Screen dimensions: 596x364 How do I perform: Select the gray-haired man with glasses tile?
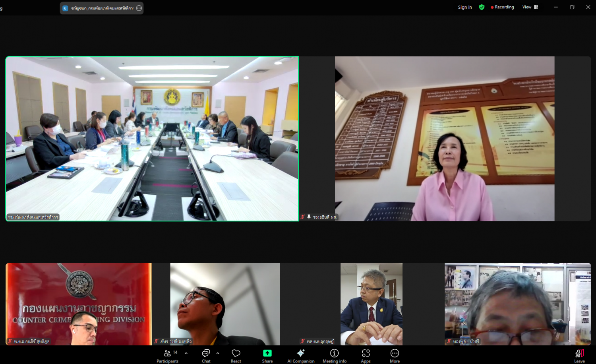(518, 304)
